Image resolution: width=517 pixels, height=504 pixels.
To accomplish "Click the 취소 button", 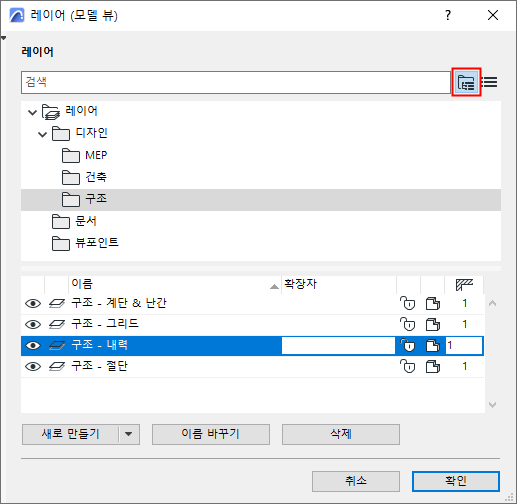I will click(x=356, y=481).
